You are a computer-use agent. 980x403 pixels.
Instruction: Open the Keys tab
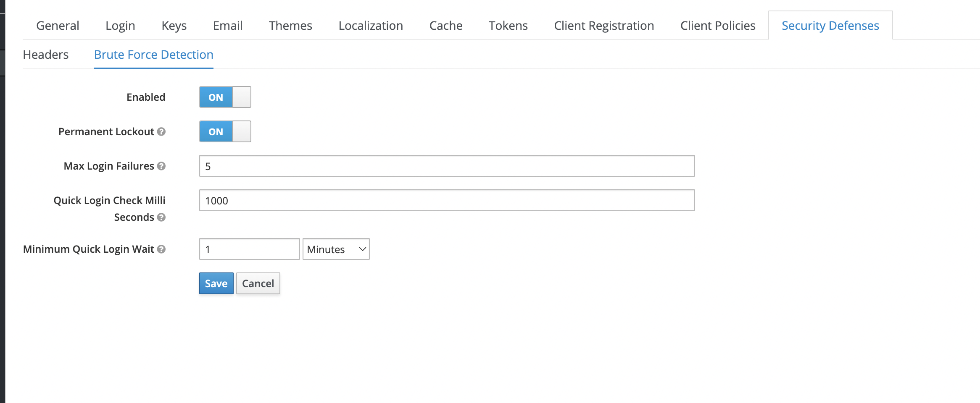coord(174,25)
